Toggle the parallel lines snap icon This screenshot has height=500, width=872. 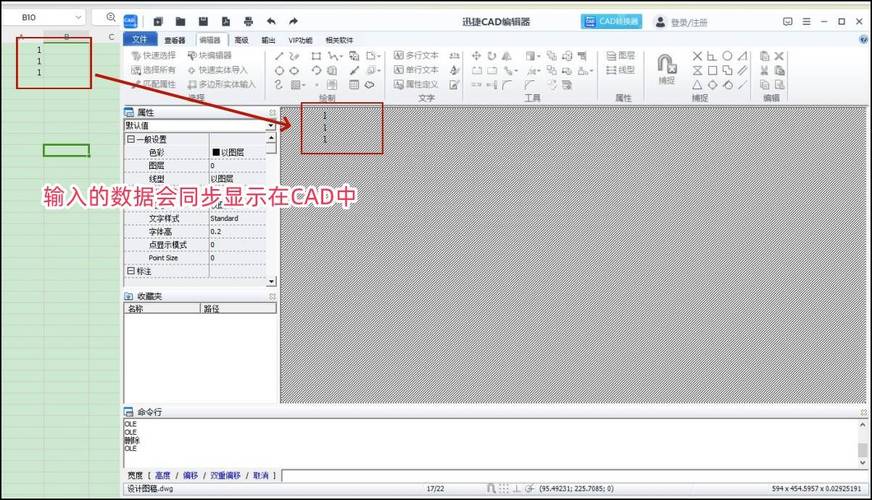[x=742, y=71]
